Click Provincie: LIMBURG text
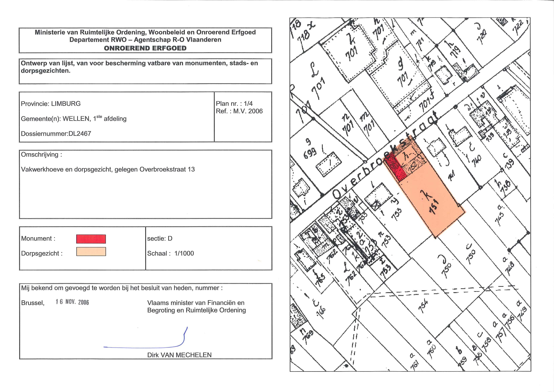Screen dimensions: 554x392 pyautogui.click(x=51, y=104)
